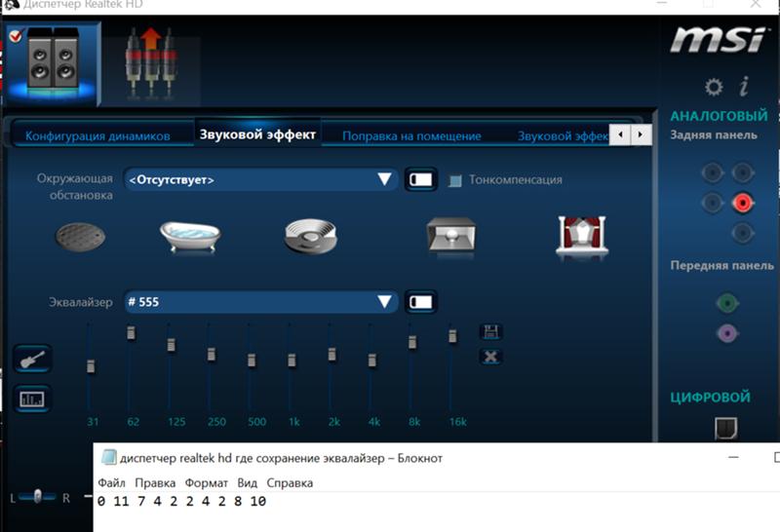The width and height of the screenshot is (780, 532).
Task: Choose the bathtub environment preset
Action: coord(190,236)
